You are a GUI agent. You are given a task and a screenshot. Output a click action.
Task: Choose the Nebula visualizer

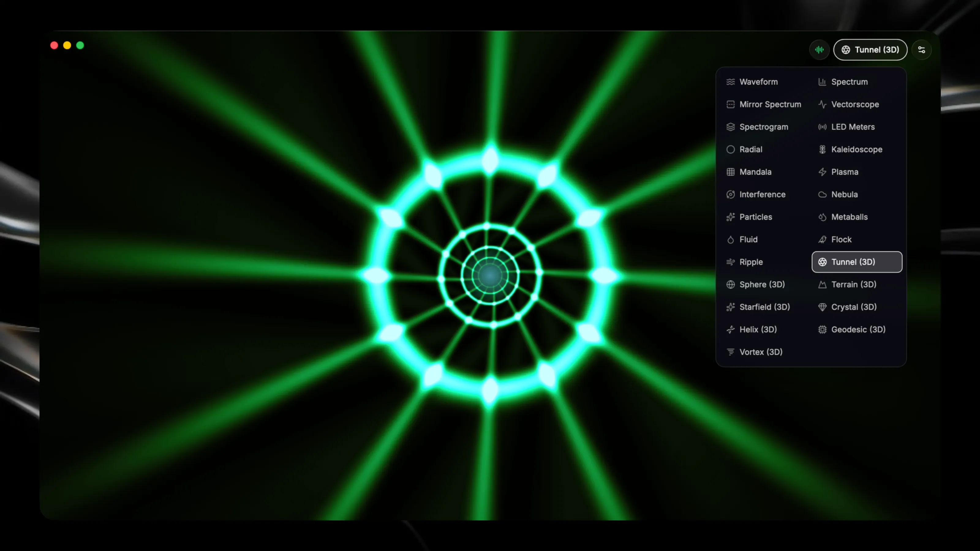tap(857, 194)
